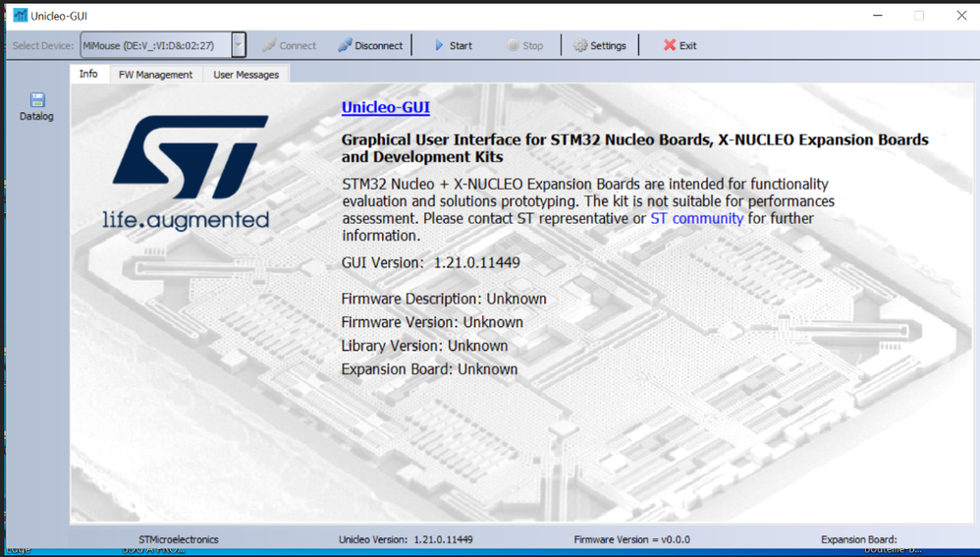Click the Select Device label
The height and width of the screenshot is (557, 980).
click(x=43, y=45)
